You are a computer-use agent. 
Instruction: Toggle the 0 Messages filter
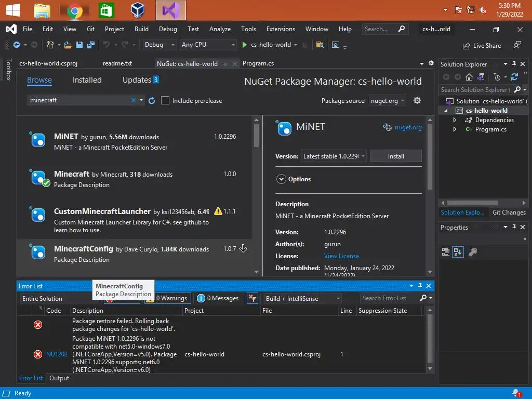(218, 298)
